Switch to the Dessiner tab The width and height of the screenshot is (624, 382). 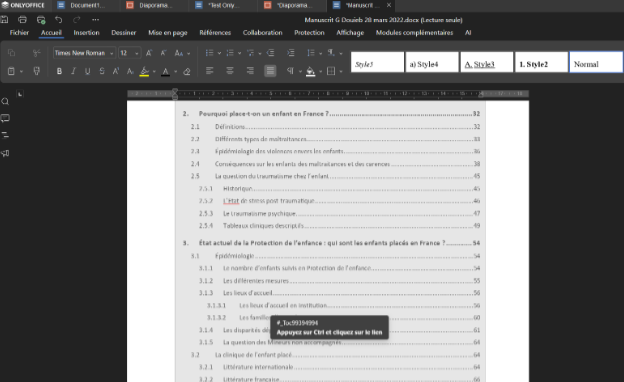coord(124,33)
